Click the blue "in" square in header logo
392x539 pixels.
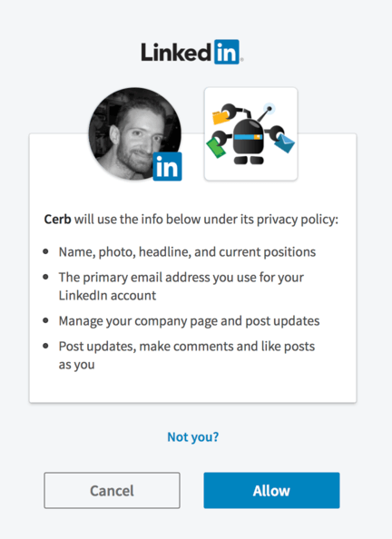227,52
